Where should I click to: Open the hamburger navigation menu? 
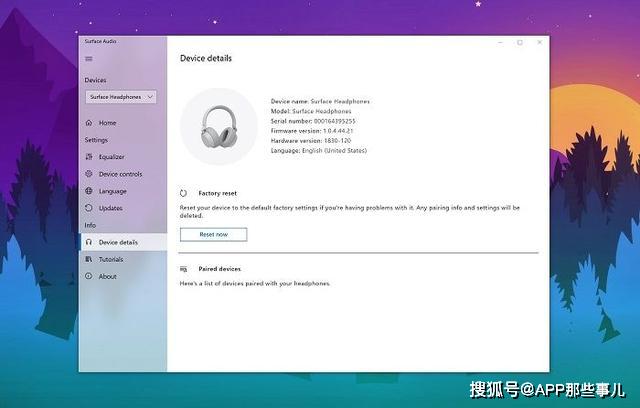tap(89, 59)
